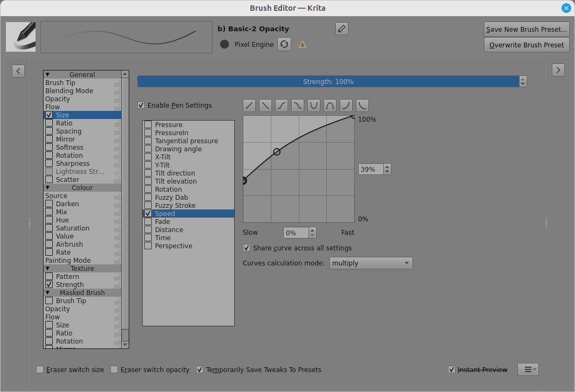Apply the linear descending curve preset

click(265, 106)
